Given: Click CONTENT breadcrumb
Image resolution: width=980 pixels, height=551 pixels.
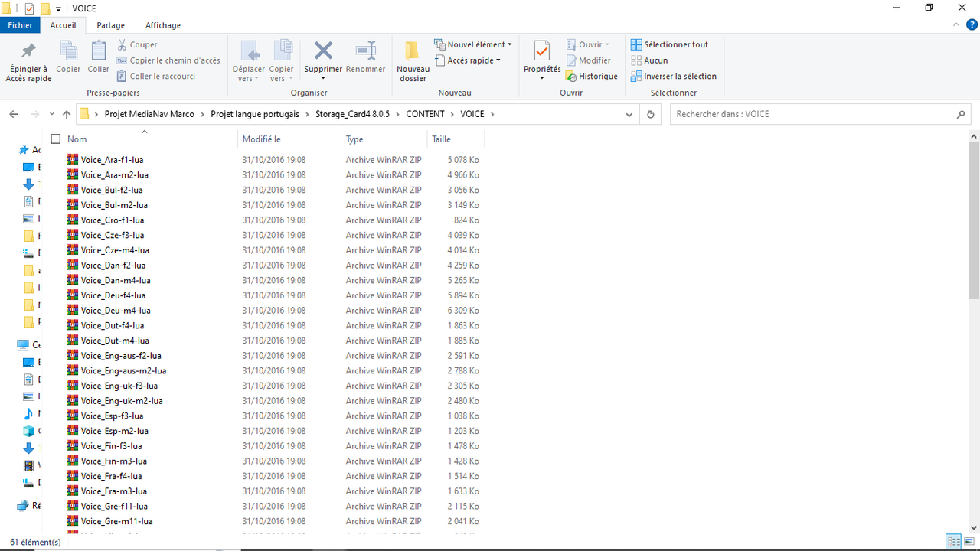Looking at the screenshot, I should coord(425,114).
